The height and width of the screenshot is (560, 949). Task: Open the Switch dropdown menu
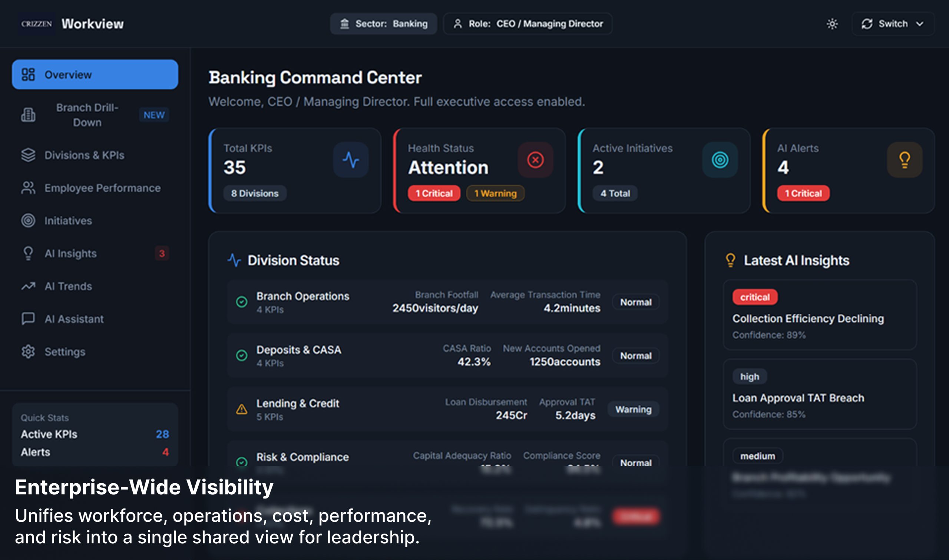click(893, 24)
